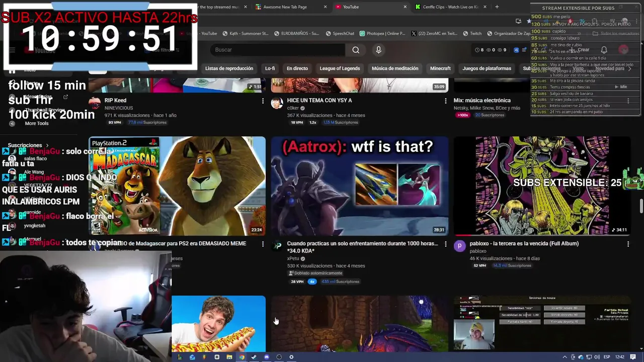Close the Cenffe Clips tab
Image resolution: width=644 pixels, height=362 pixels.
click(x=485, y=7)
